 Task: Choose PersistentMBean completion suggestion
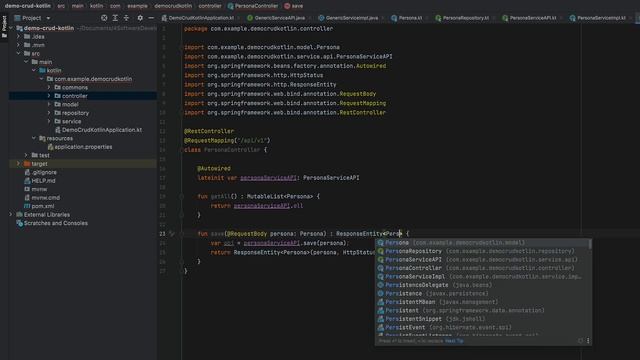point(482,302)
